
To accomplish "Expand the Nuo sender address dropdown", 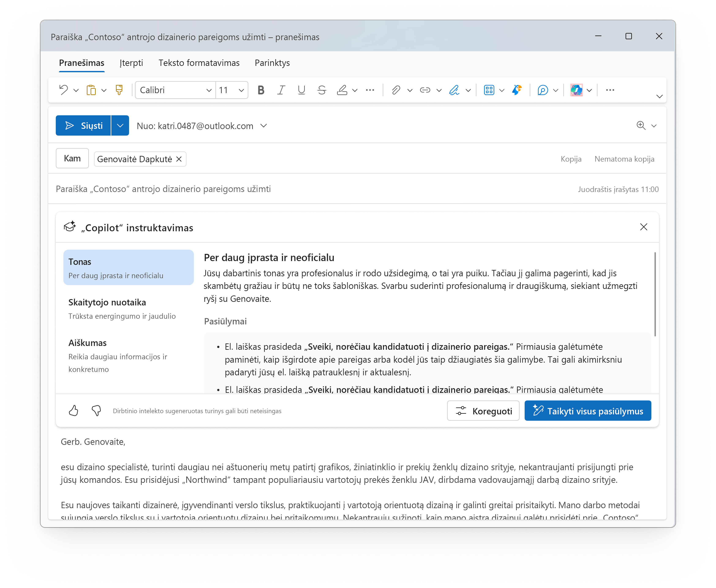I will tap(264, 126).
